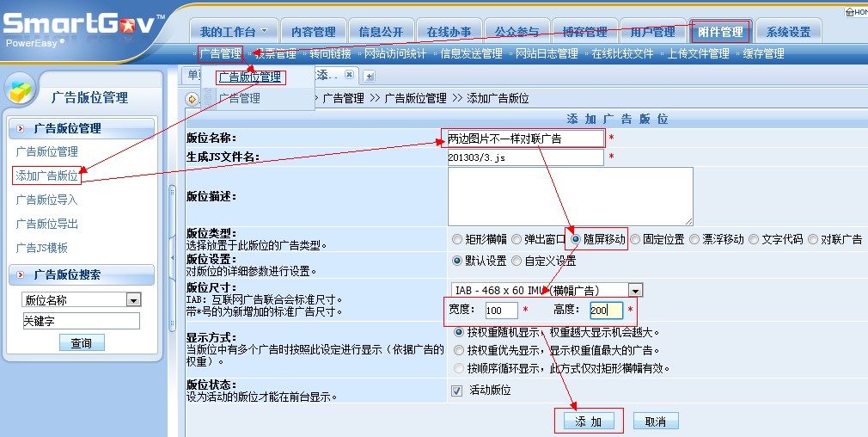The width and height of the screenshot is (868, 437).
Task: Switch to the 系统设置 tab
Action: pos(788,32)
